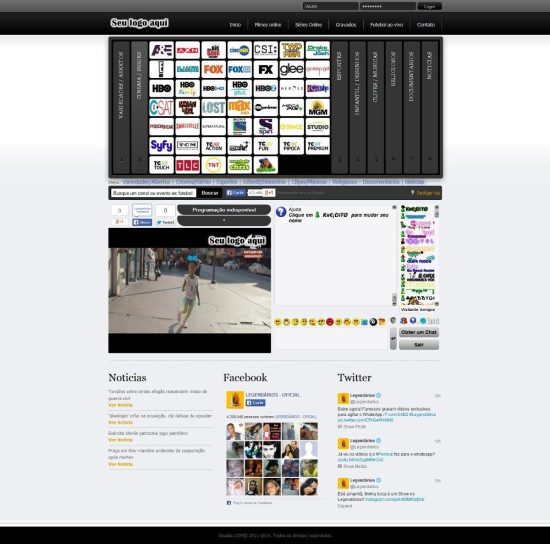Select the CSI series tile
Viewport: 550px width, 544px height.
coord(266,50)
